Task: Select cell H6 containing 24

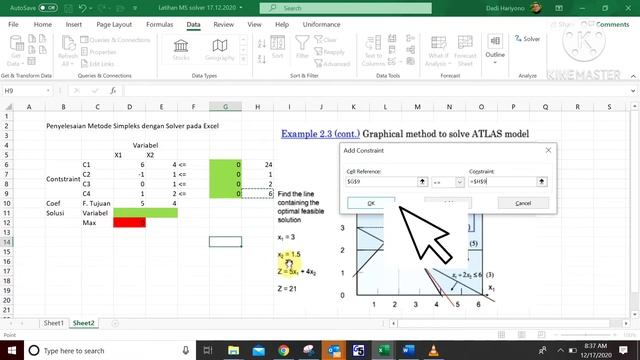Action: [258, 164]
